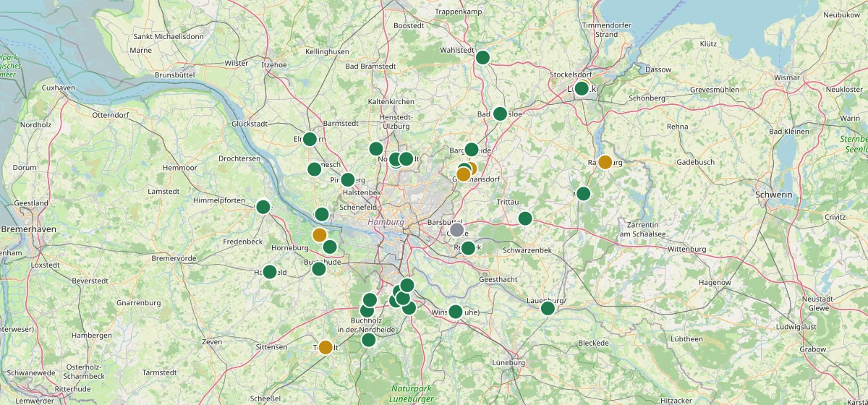Open the green marker at Wedel

coord(322,214)
